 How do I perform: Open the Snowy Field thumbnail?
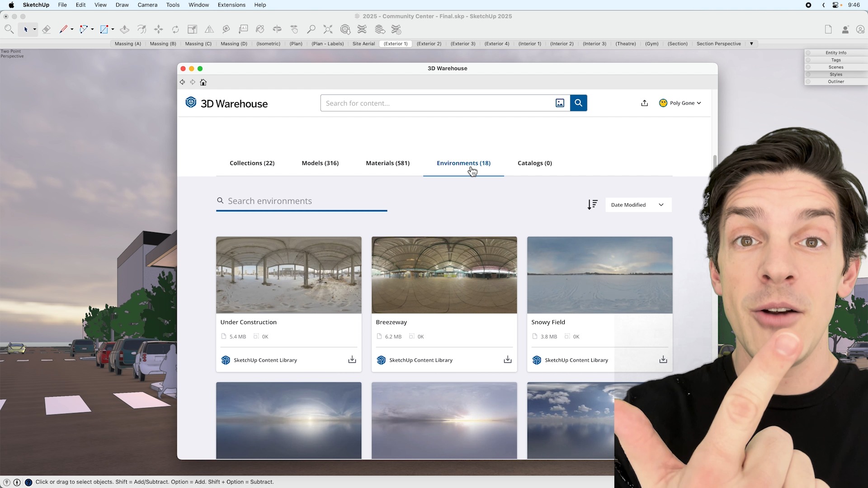click(x=599, y=275)
